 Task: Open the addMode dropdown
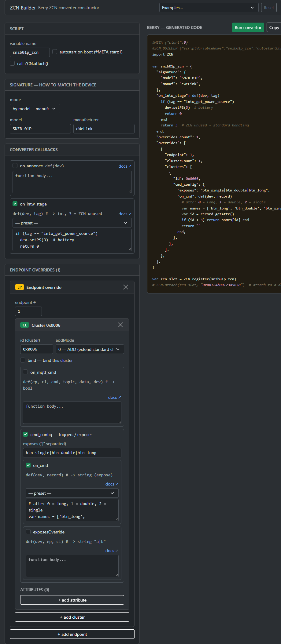pyautogui.click(x=90, y=349)
